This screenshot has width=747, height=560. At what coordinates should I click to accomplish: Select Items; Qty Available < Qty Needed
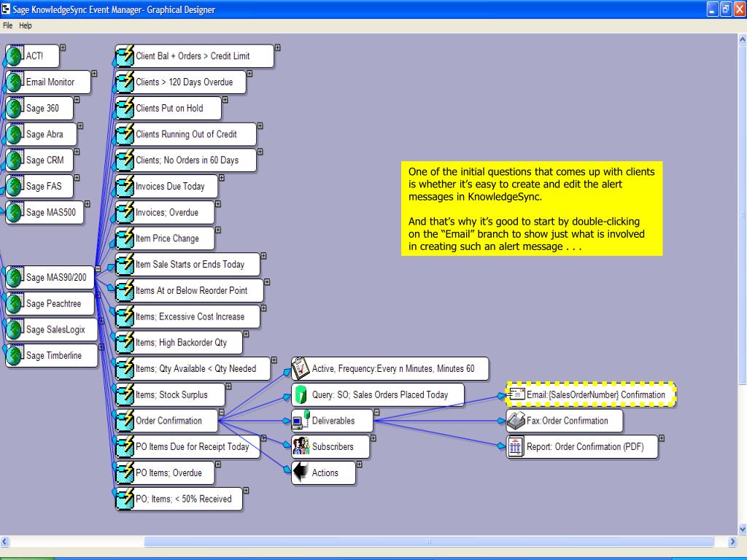pyautogui.click(x=193, y=368)
